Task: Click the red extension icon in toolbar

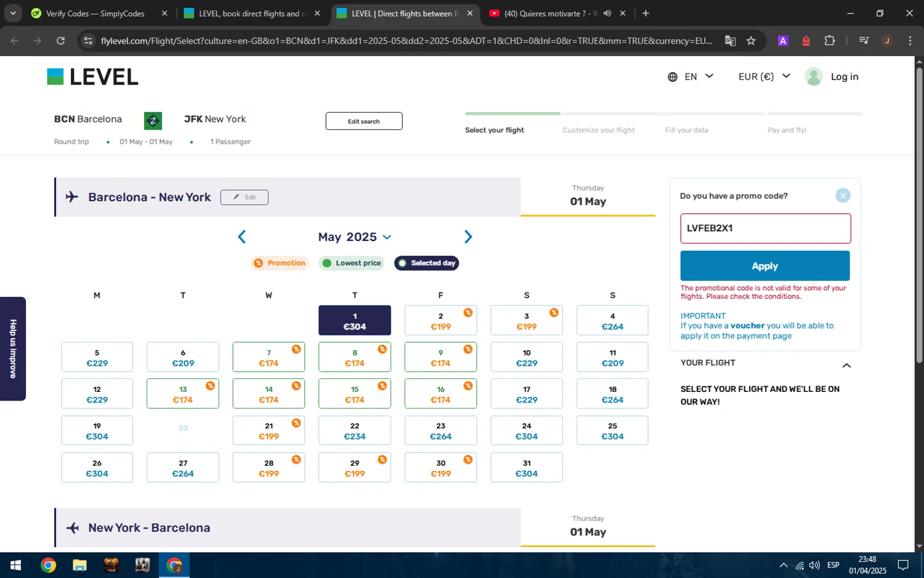Action: [x=806, y=41]
